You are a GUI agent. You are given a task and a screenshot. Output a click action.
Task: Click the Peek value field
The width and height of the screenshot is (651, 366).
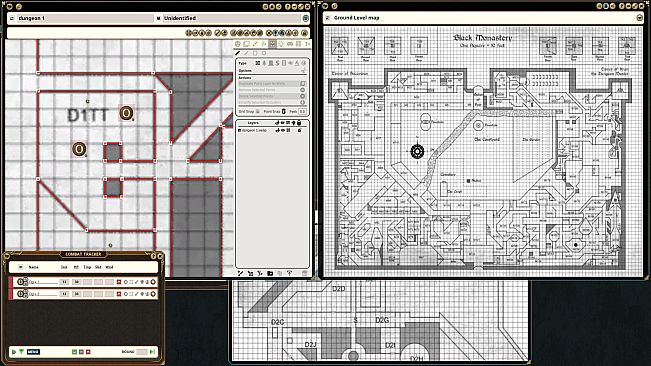coord(303,112)
